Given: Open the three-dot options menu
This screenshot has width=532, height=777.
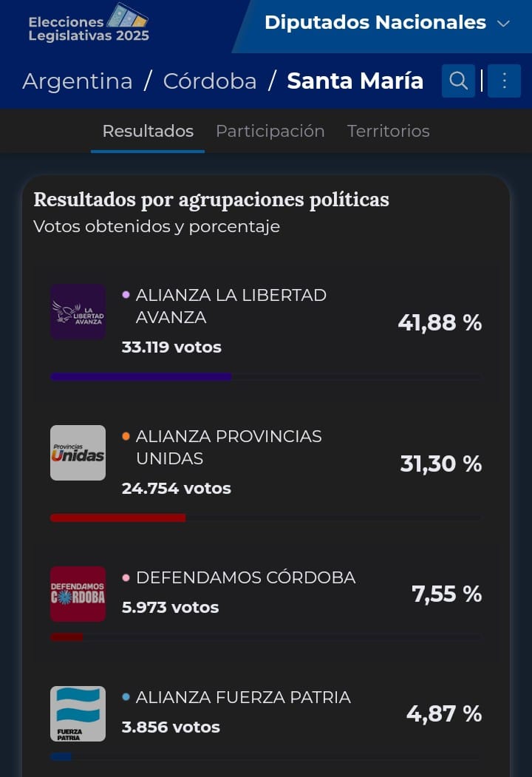Looking at the screenshot, I should 505,81.
